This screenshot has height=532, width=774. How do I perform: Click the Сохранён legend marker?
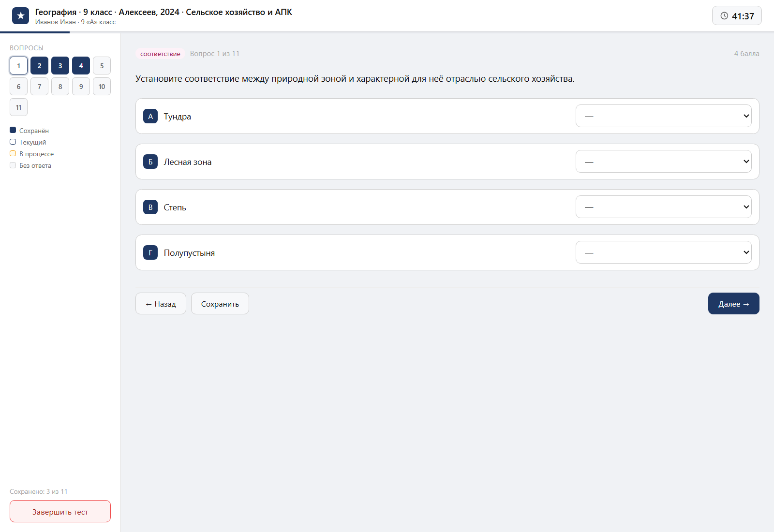coord(13,130)
